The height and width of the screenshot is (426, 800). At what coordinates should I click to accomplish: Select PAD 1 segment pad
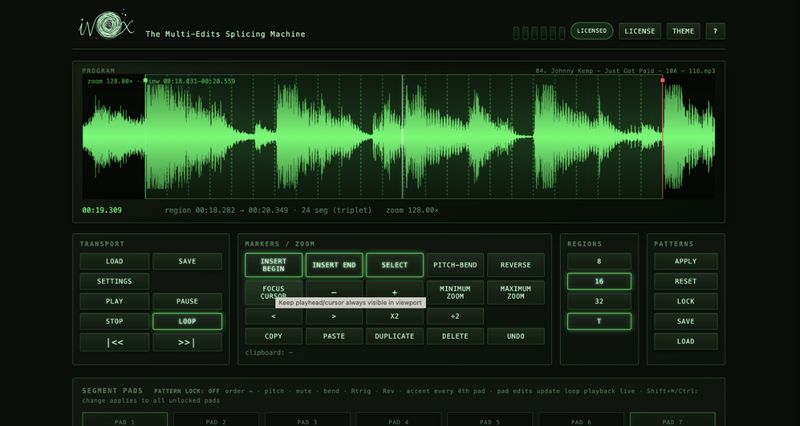point(124,420)
